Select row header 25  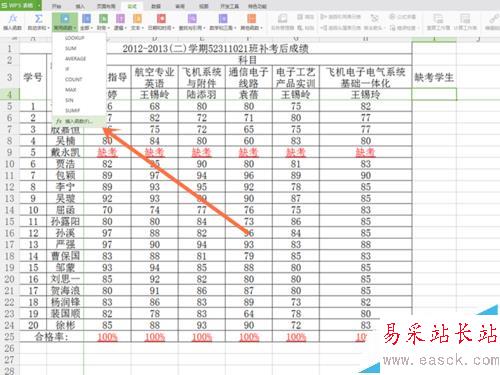pyautogui.click(x=10, y=337)
